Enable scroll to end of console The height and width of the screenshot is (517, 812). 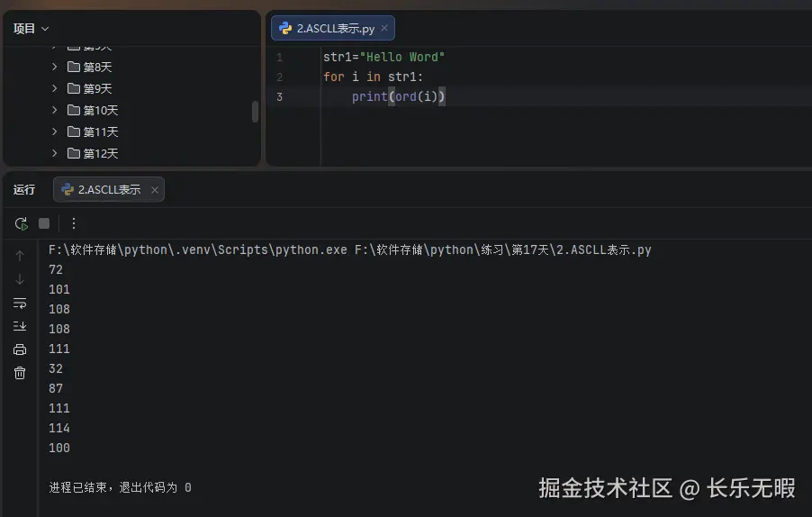(x=20, y=326)
